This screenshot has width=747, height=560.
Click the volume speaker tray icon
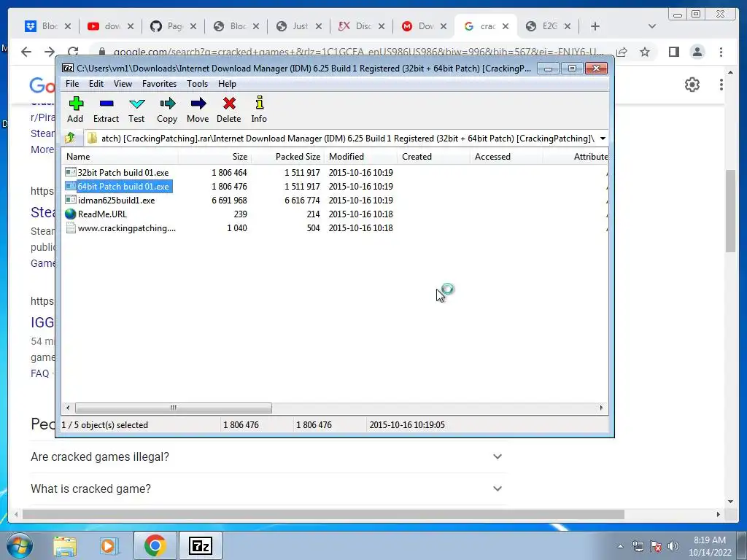[x=673, y=546]
